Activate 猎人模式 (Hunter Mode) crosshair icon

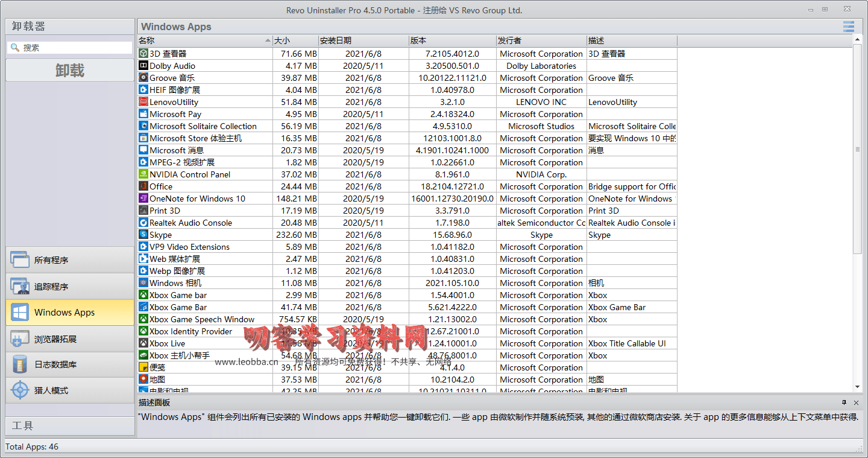click(20, 390)
